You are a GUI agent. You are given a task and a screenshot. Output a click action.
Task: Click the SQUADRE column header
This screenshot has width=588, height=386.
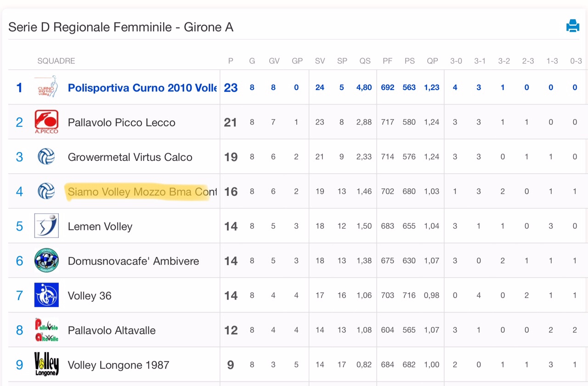coord(56,61)
